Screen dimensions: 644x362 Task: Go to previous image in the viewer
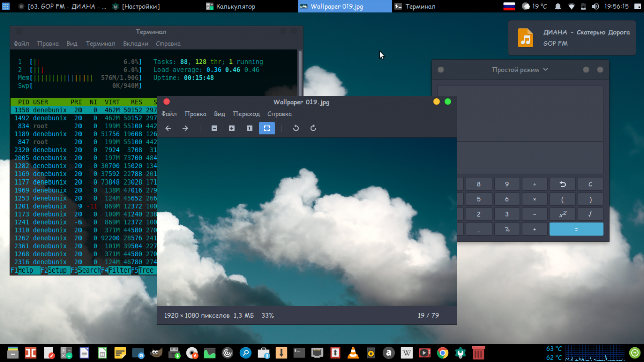168,128
